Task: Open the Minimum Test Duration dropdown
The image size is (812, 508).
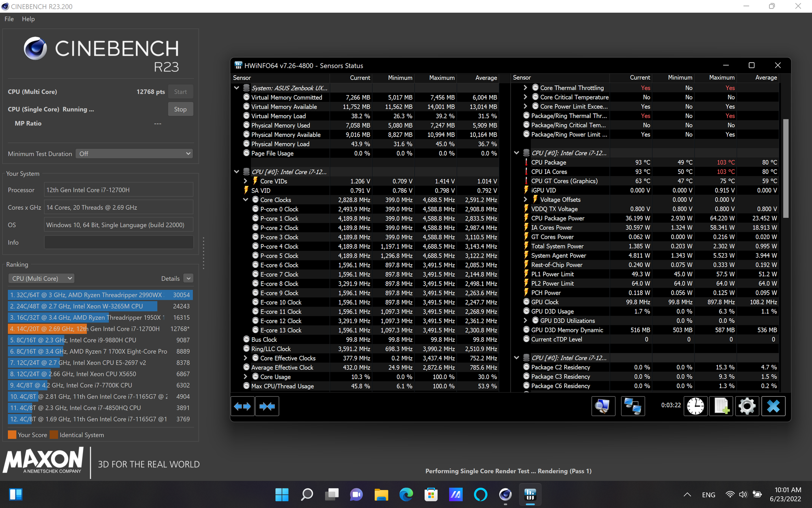Action: (x=134, y=154)
